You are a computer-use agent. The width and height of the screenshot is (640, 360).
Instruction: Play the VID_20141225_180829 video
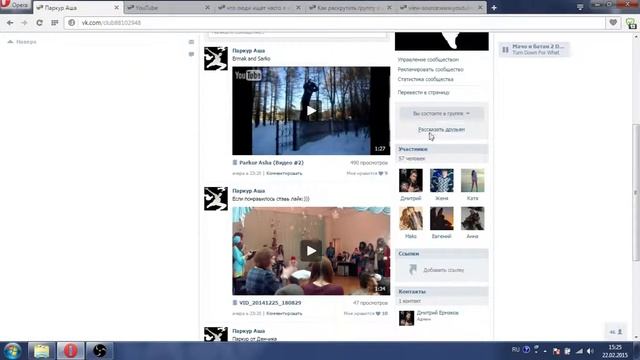tap(311, 251)
